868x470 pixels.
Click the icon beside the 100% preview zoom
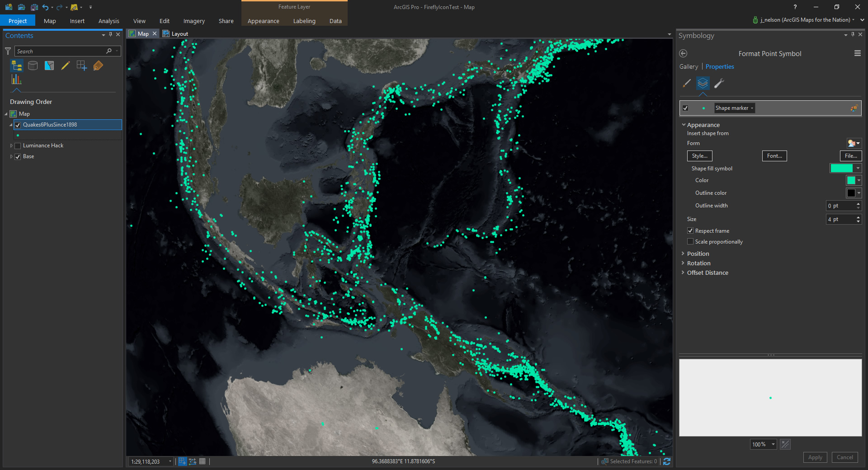785,444
